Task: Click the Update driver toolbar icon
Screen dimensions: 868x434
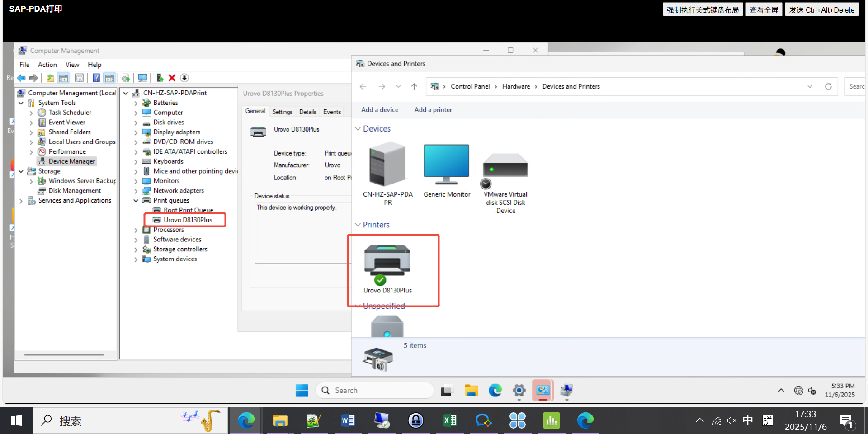Action: tap(159, 78)
